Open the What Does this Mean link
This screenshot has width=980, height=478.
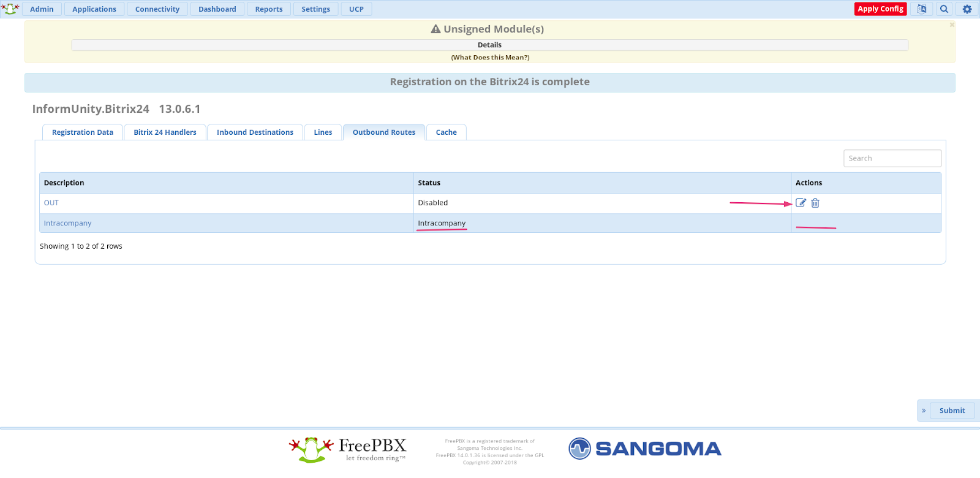pyautogui.click(x=490, y=58)
